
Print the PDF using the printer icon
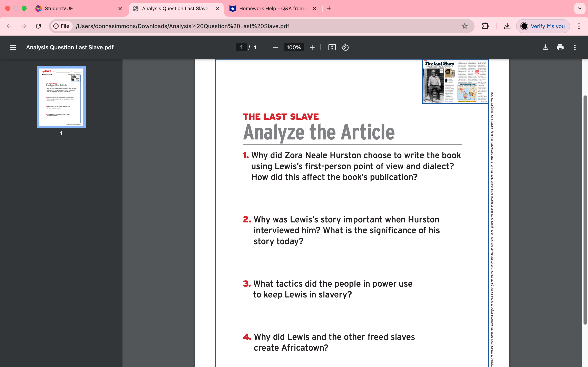(x=560, y=47)
